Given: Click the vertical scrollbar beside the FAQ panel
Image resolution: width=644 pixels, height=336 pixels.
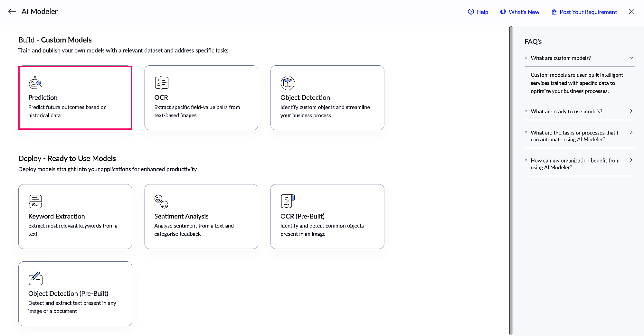Looking at the screenshot, I should (511, 180).
